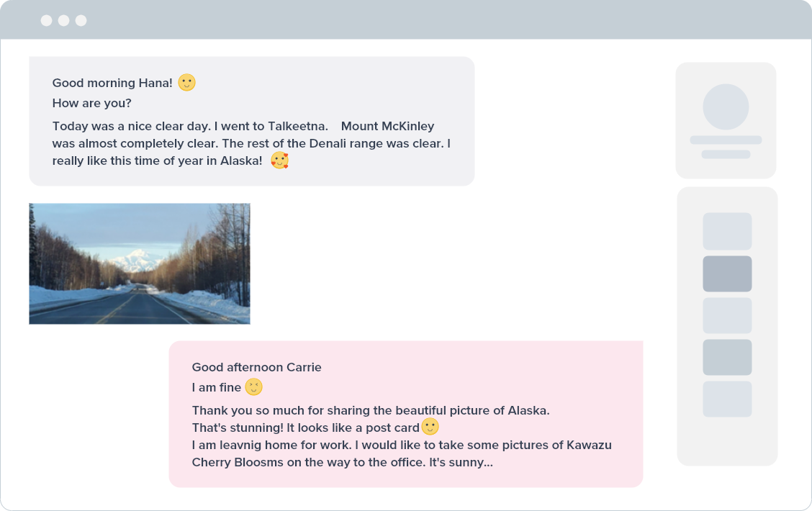Image resolution: width=812 pixels, height=511 pixels.
Task: Click the middle window control dot
Action: point(63,20)
